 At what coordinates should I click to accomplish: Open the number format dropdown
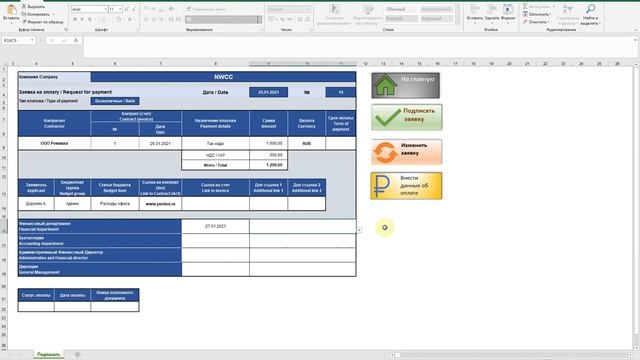click(308, 9)
